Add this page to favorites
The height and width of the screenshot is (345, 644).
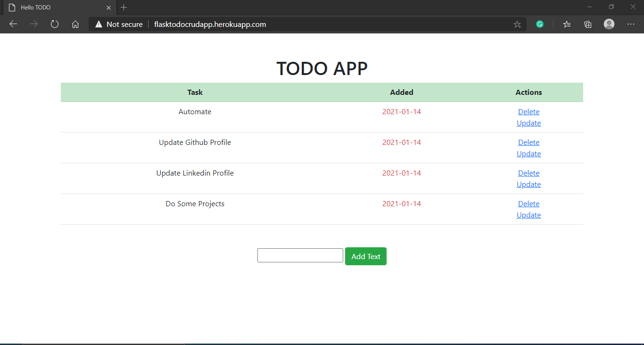(x=517, y=24)
